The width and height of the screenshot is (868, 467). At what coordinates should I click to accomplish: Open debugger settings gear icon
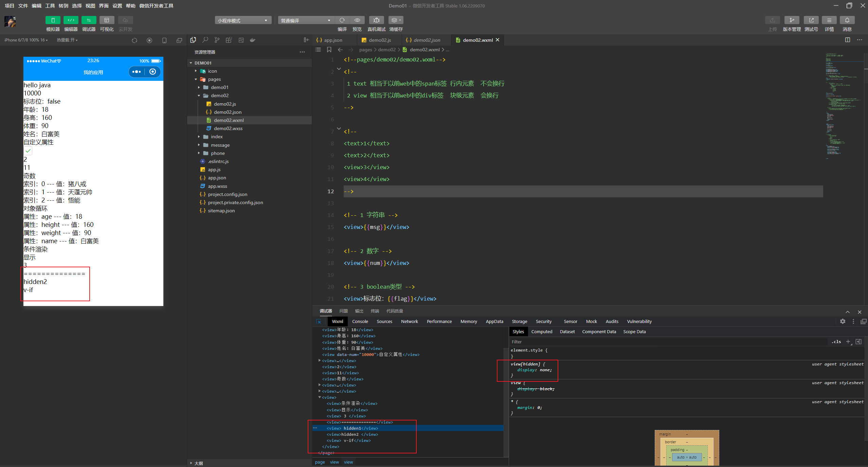(x=843, y=321)
